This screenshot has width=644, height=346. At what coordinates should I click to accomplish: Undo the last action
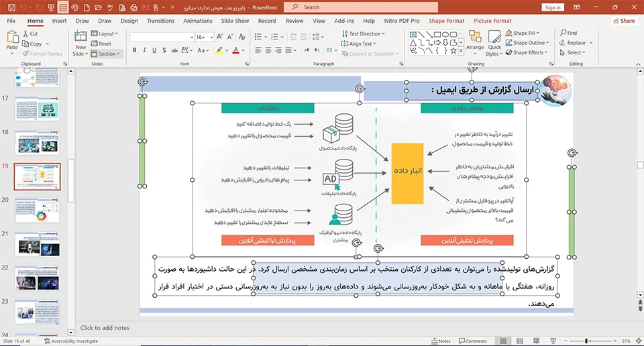tap(23, 7)
